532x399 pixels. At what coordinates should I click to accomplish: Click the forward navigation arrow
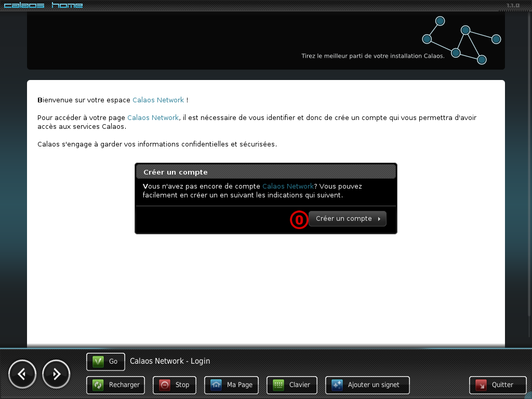coord(56,374)
